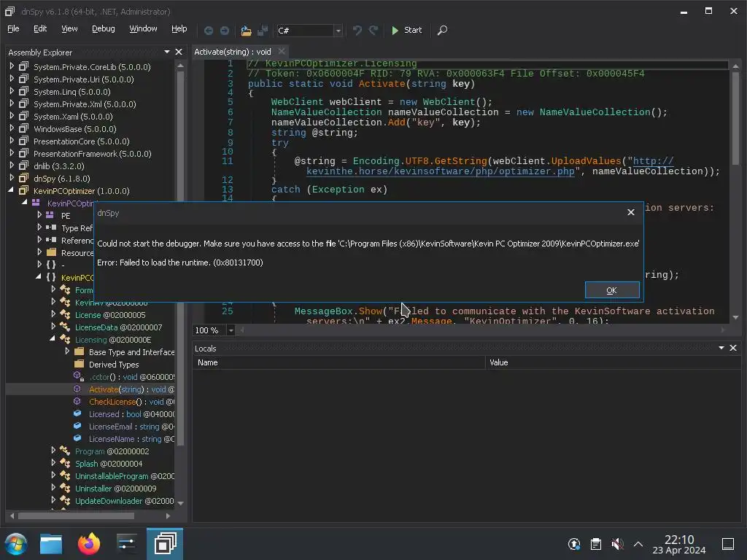Expand the System.Private.Uri assembly node
The width and height of the screenshot is (747, 560).
point(12,79)
